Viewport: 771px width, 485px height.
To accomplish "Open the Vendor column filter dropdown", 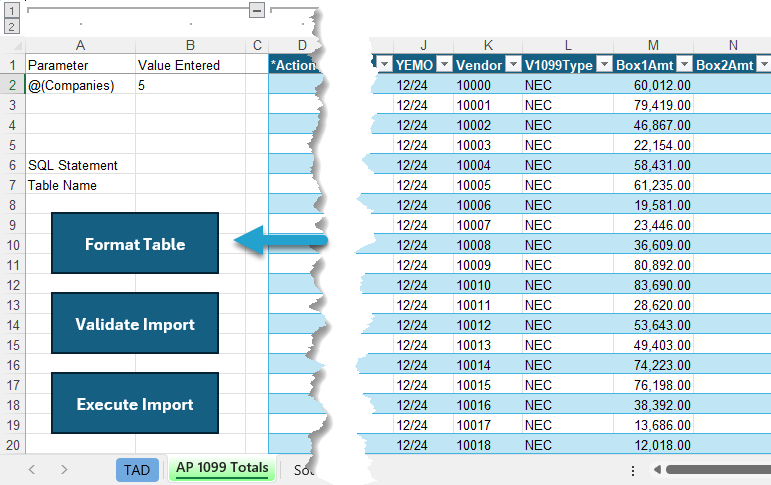I will click(513, 64).
